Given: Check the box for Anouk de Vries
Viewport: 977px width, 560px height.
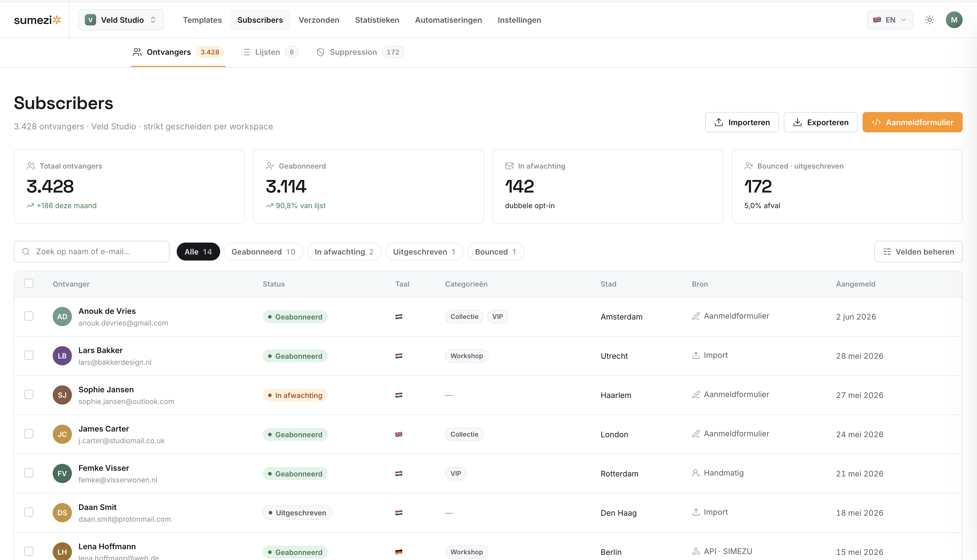Looking at the screenshot, I should tap(29, 316).
